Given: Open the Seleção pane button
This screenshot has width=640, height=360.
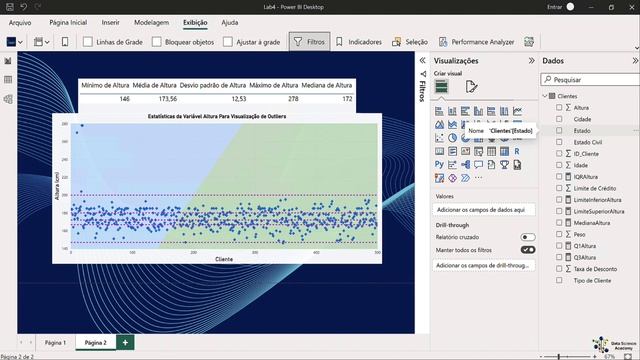Looking at the screenshot, I should click(x=410, y=42).
